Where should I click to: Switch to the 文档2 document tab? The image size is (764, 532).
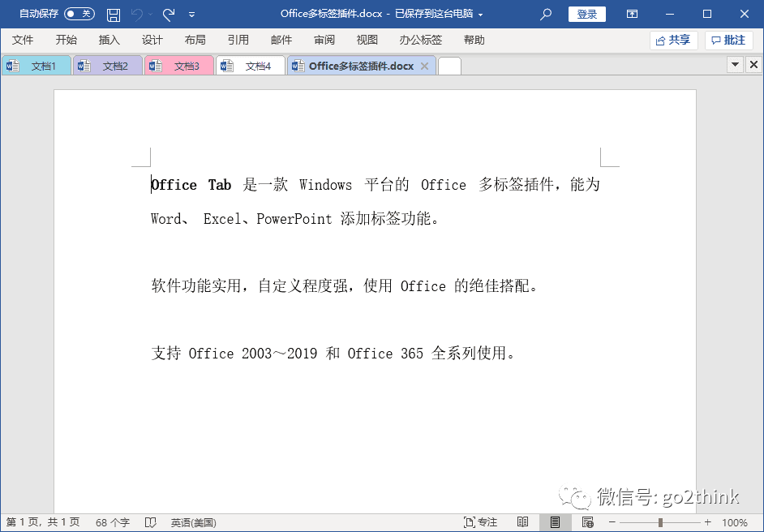pyautogui.click(x=108, y=66)
